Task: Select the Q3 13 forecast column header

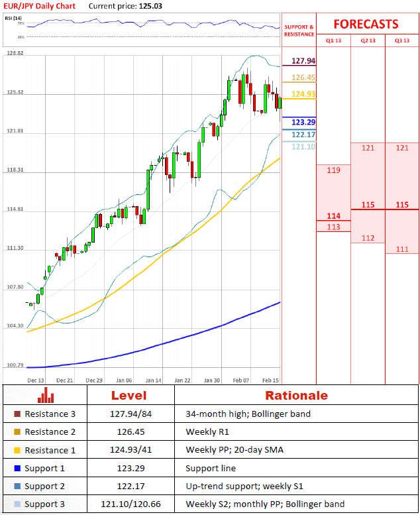Action: (x=402, y=40)
